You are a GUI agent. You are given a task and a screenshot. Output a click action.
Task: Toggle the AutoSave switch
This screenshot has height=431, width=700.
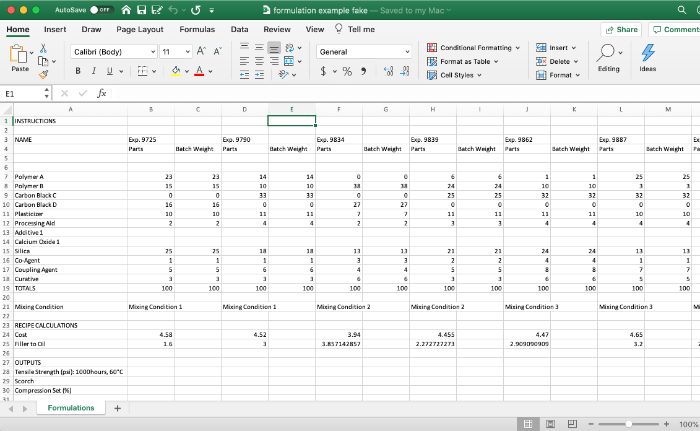100,9
